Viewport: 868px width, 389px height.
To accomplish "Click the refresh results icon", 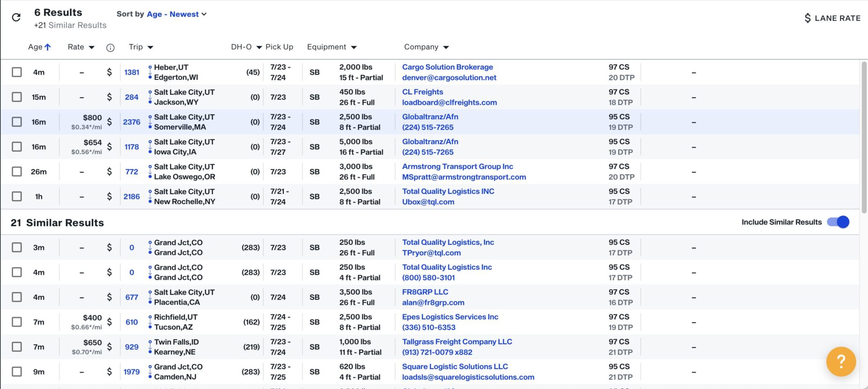I will [x=16, y=18].
